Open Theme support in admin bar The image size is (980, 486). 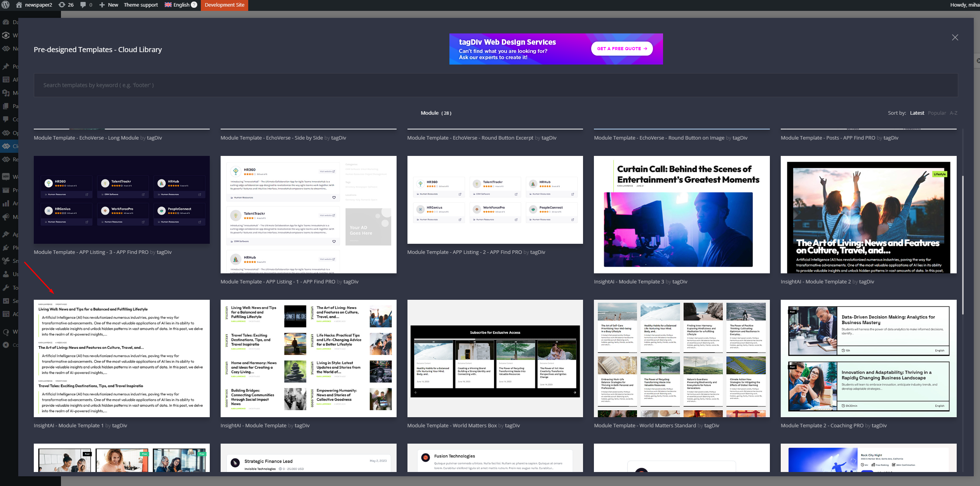141,5
